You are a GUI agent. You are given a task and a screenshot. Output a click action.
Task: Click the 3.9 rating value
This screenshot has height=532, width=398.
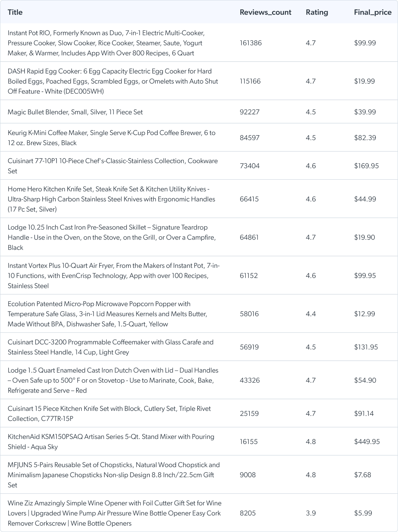click(311, 513)
